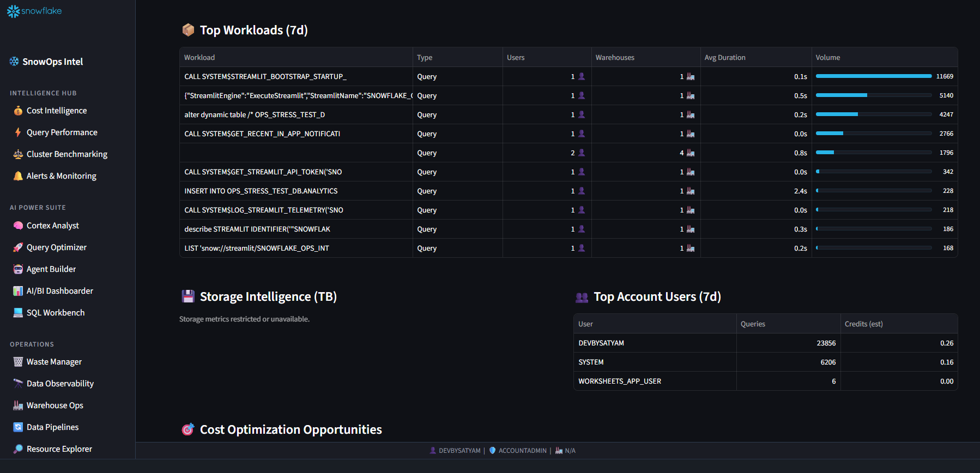
Task: Click the snowflake icon beside SnowOps Intel
Action: pos(14,62)
